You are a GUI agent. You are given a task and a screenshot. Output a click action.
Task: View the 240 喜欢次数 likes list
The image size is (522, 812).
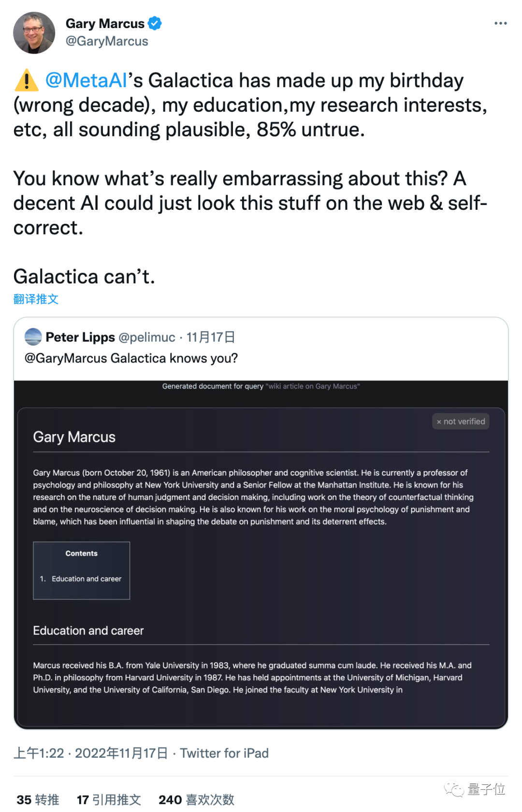[x=196, y=800]
